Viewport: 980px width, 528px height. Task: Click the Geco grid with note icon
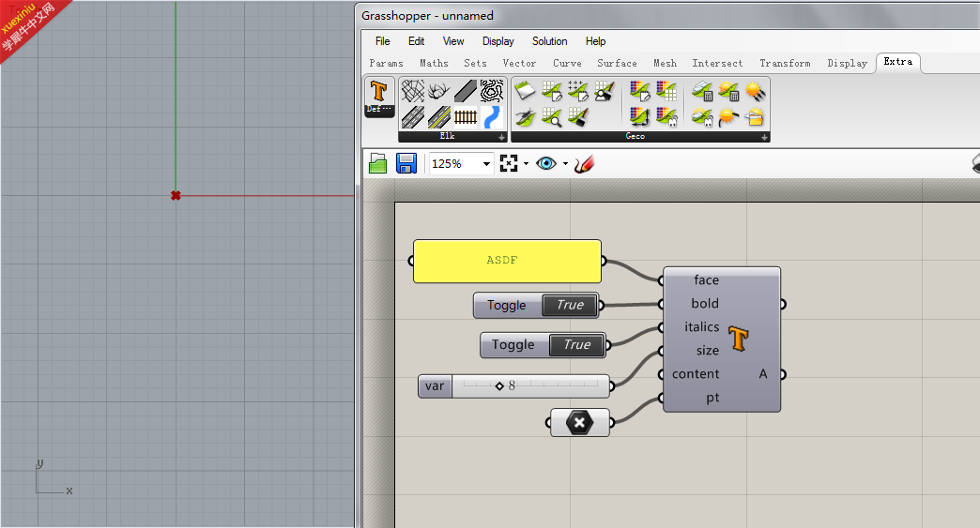point(551,91)
